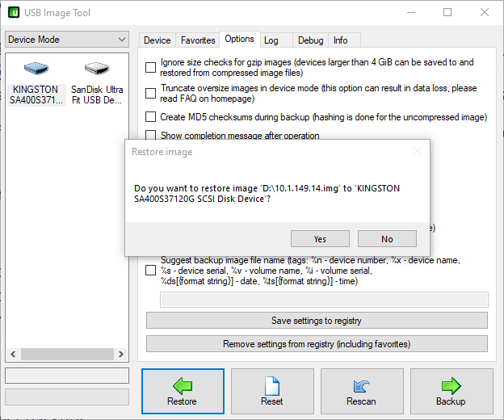Click the device list scroll right arrow

point(121,354)
